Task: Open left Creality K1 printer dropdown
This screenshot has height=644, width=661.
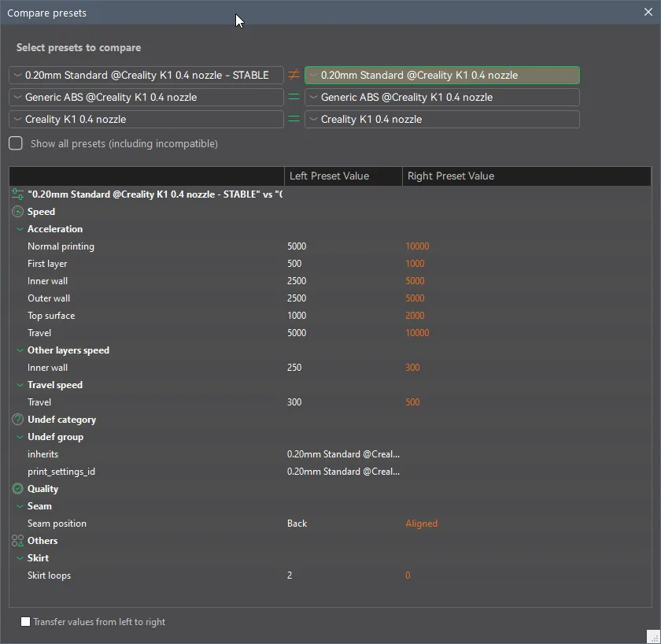Action: coord(146,120)
